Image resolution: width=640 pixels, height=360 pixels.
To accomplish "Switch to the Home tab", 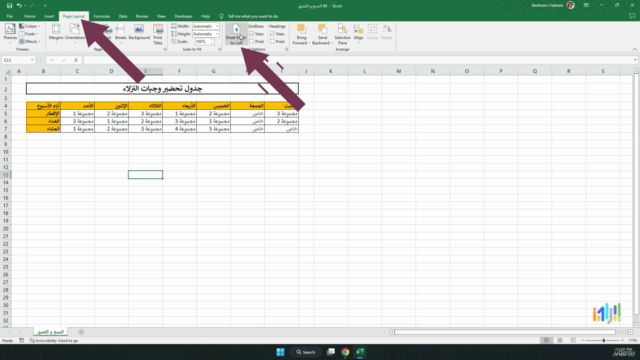I will tap(29, 16).
